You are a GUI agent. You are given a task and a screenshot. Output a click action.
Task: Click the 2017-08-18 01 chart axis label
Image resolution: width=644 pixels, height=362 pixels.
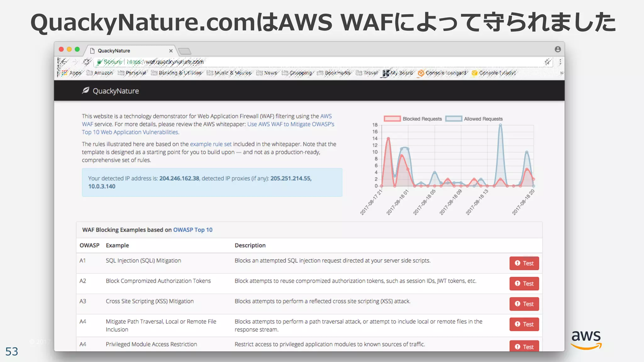[x=397, y=202]
